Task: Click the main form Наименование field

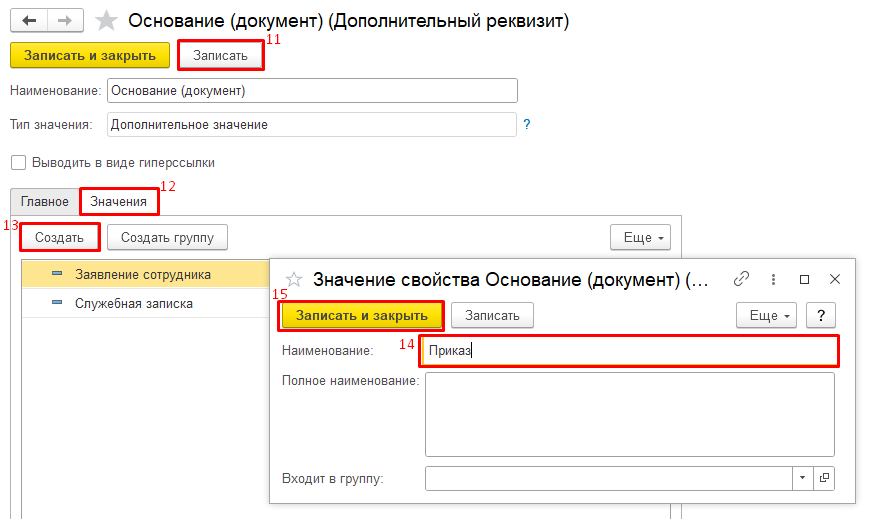Action: click(x=312, y=90)
